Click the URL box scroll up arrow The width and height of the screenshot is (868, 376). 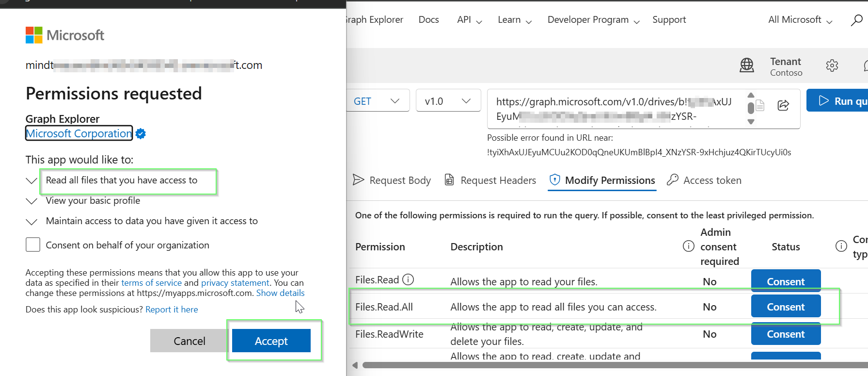pos(751,95)
